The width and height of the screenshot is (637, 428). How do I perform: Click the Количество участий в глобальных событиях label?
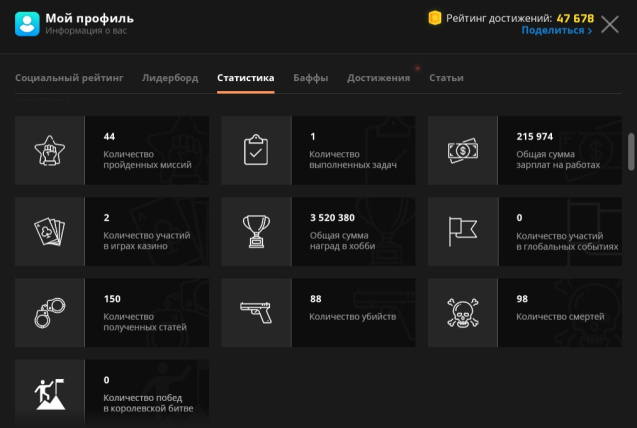(567, 241)
